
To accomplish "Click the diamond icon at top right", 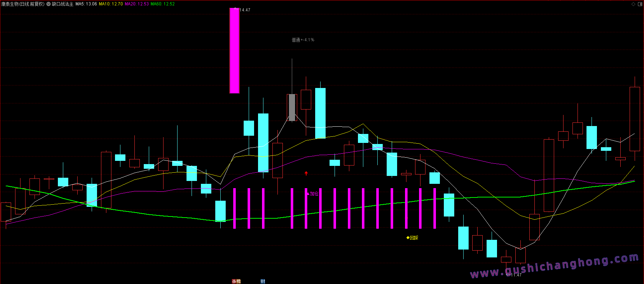I will (x=633, y=4).
